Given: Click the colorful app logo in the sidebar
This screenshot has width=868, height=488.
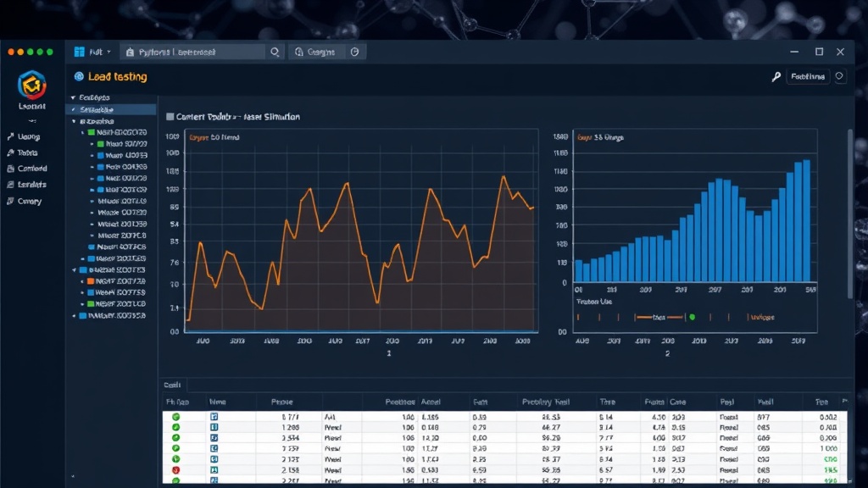Looking at the screenshot, I should [x=32, y=85].
